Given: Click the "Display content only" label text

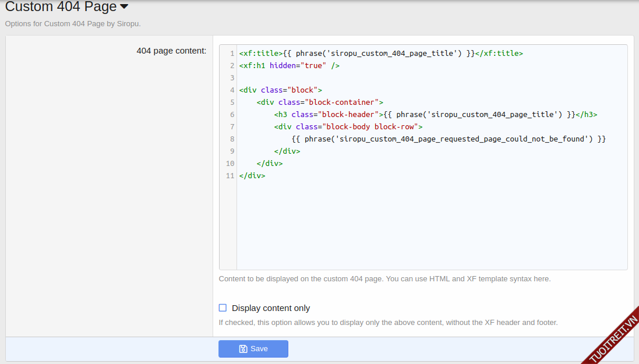Looking at the screenshot, I should pyautogui.click(x=271, y=308).
